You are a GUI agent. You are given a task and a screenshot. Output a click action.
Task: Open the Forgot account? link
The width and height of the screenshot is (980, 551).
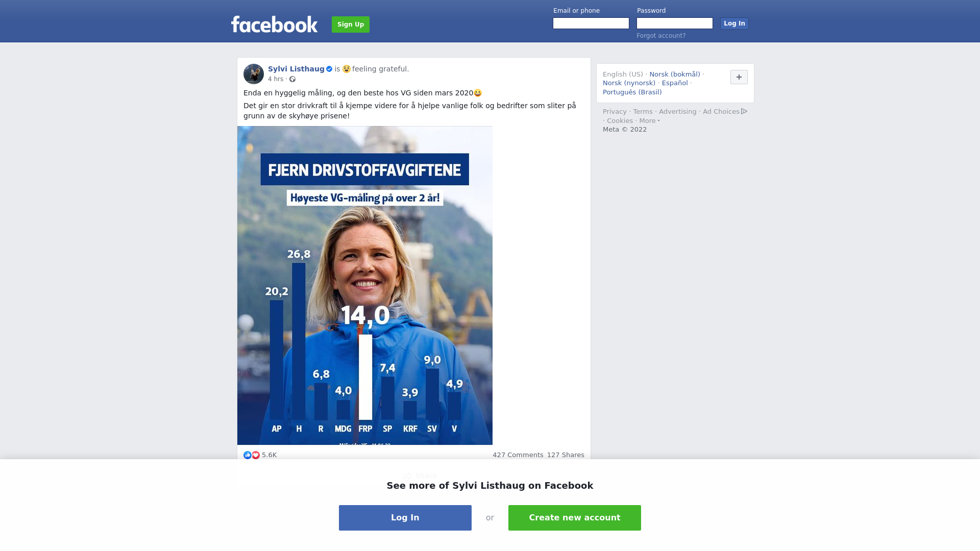661,36
